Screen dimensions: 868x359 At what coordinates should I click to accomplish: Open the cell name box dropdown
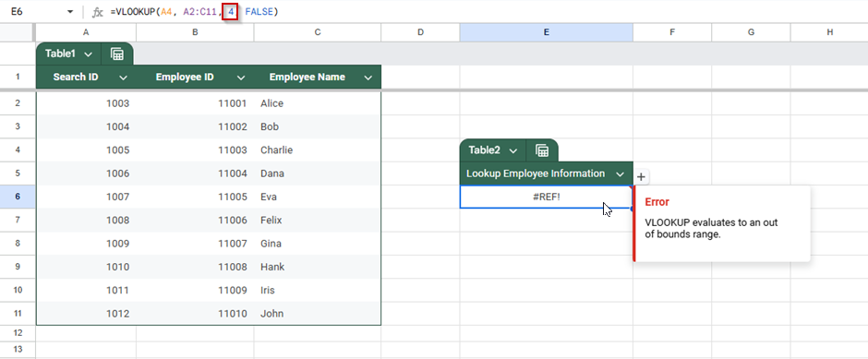70,12
